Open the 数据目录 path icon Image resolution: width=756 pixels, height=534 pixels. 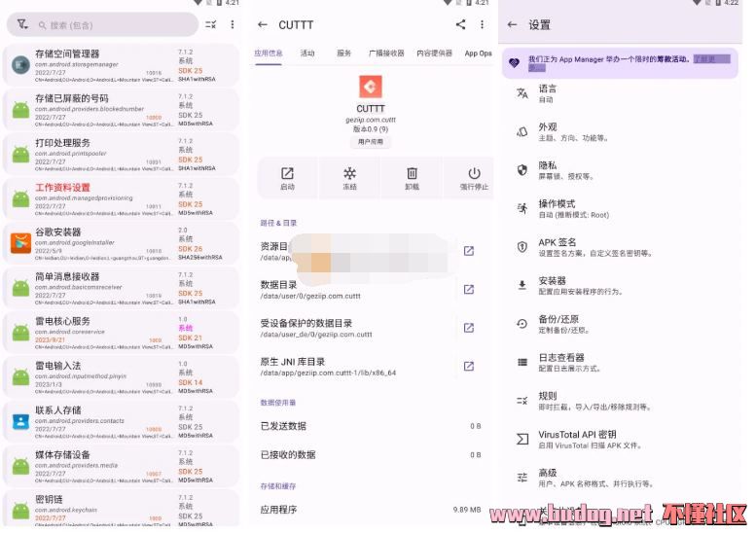[469, 289]
